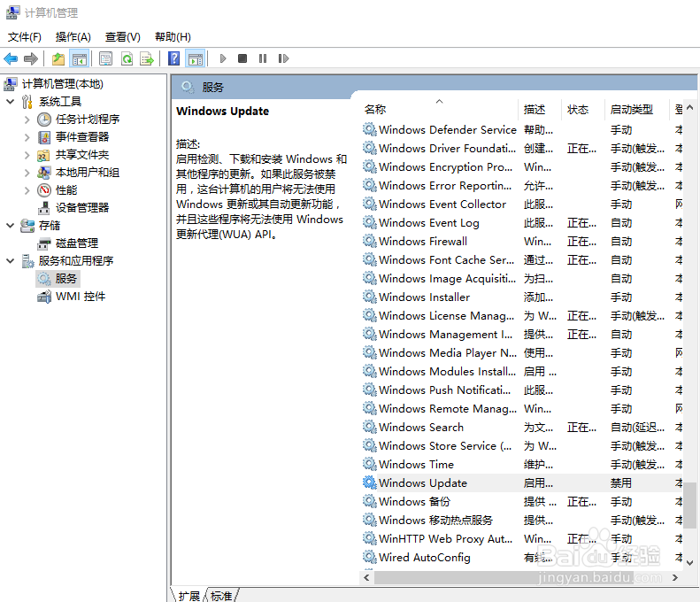This screenshot has height=602, width=700.
Task: Expand the 性能 node
Action: tap(27, 190)
